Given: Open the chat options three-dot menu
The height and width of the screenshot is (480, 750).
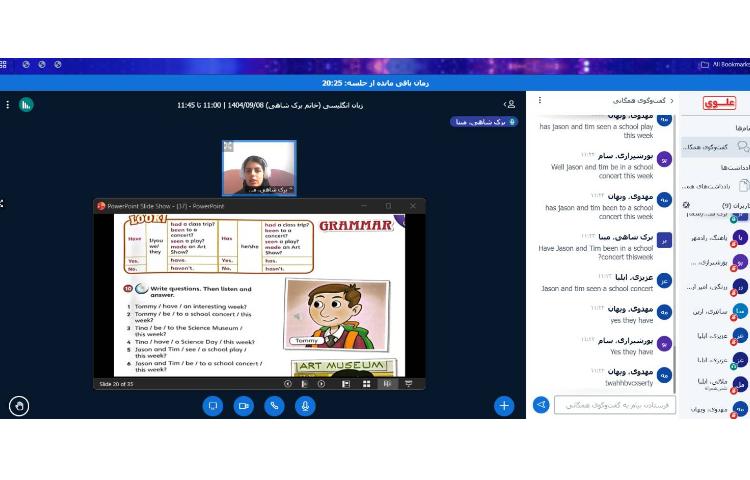Looking at the screenshot, I should 540,101.
